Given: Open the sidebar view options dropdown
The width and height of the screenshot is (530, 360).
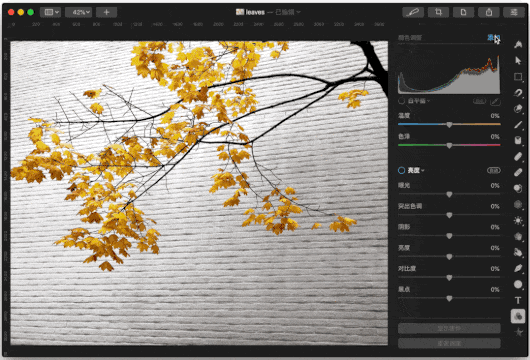Looking at the screenshot, I should click(50, 12).
